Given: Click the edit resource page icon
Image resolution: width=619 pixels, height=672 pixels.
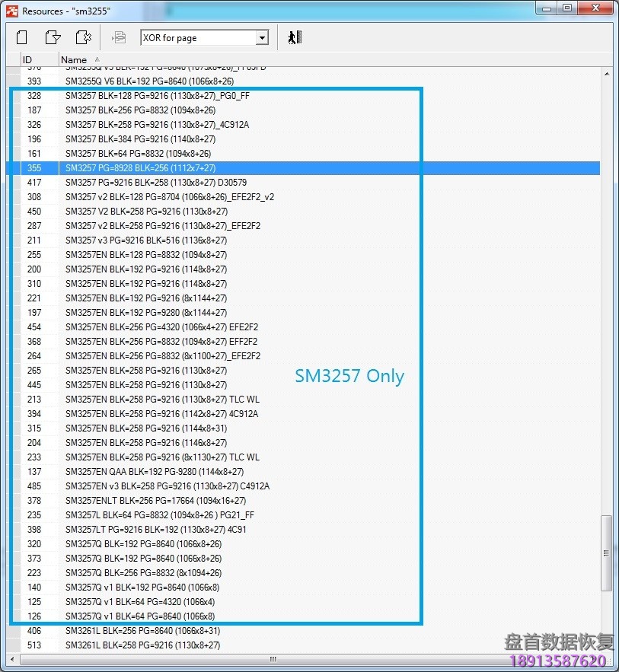Looking at the screenshot, I should click(53, 37).
